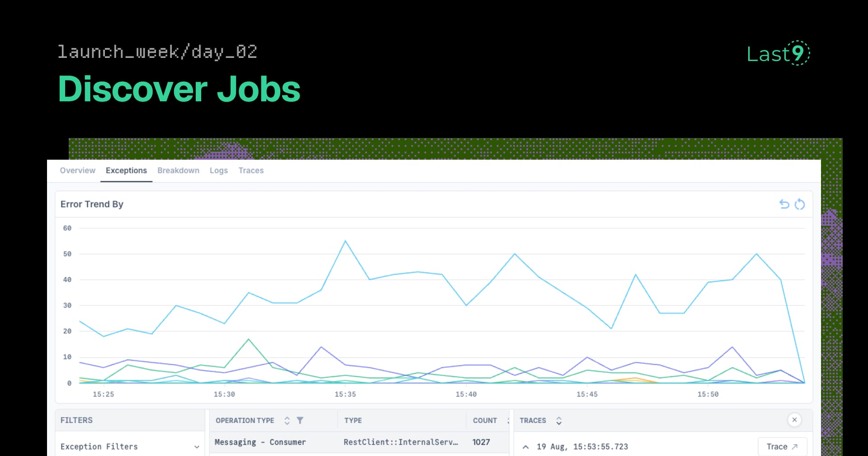Open the Logs tab

click(219, 171)
